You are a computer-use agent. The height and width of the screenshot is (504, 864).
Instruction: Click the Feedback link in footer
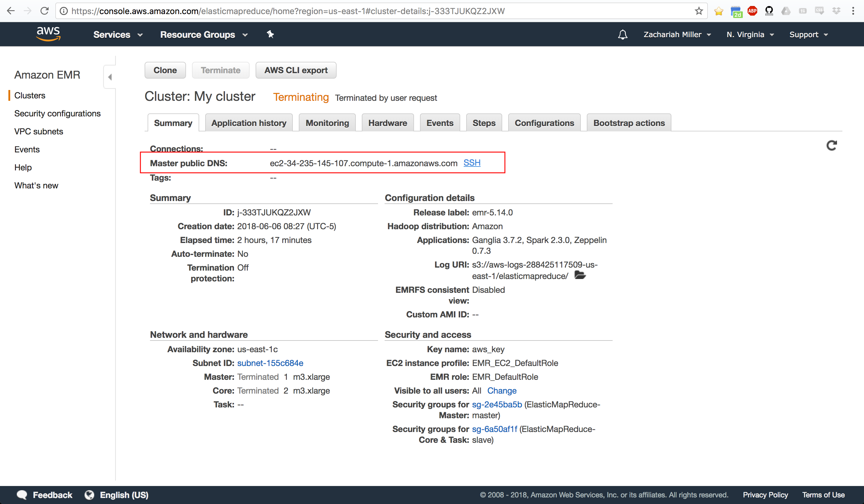click(52, 495)
